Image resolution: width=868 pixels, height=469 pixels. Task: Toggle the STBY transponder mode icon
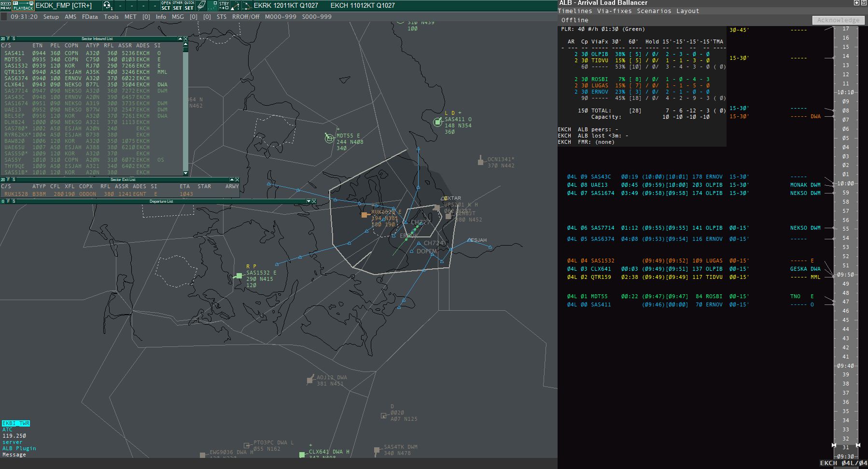(224, 5)
